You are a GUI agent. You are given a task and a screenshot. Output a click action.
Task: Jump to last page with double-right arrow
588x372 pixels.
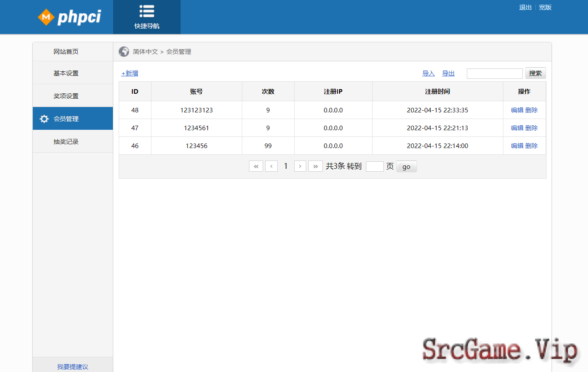(315, 166)
